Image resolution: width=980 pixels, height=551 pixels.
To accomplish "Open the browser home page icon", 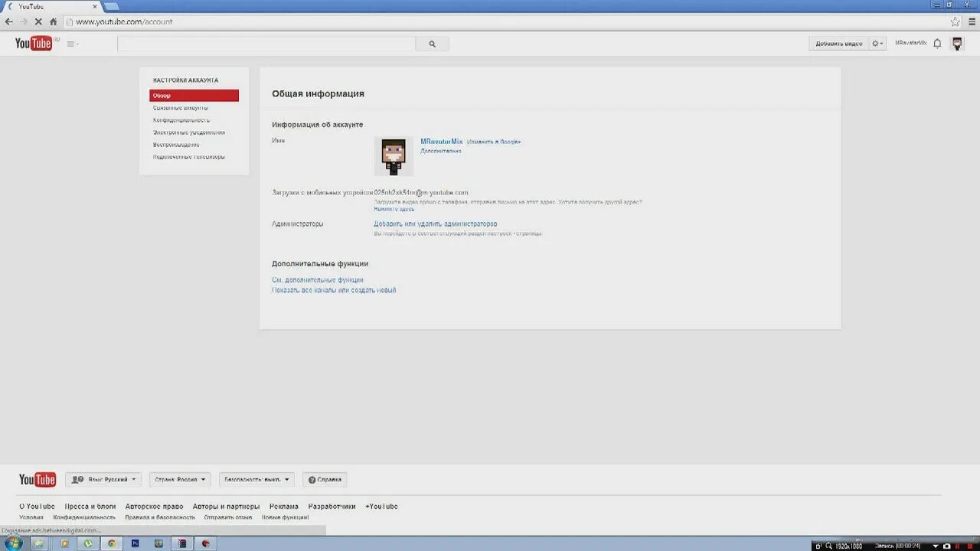I will pyautogui.click(x=53, y=21).
